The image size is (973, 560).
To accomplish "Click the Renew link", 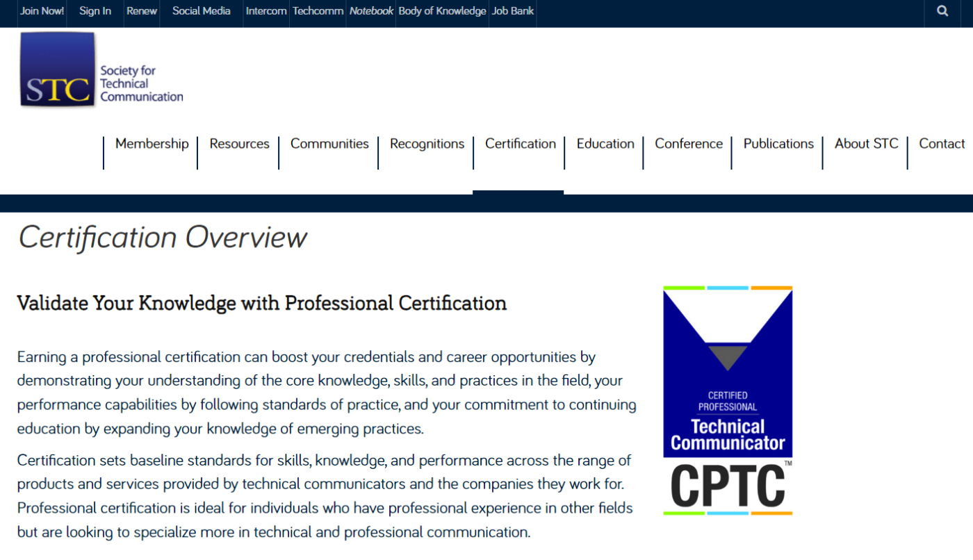I will (142, 11).
